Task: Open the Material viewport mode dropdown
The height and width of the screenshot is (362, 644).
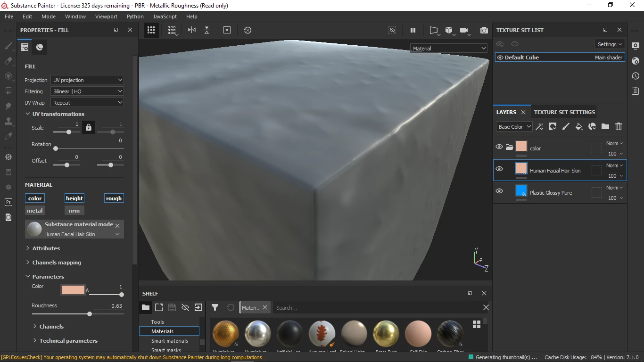Action: (x=449, y=48)
